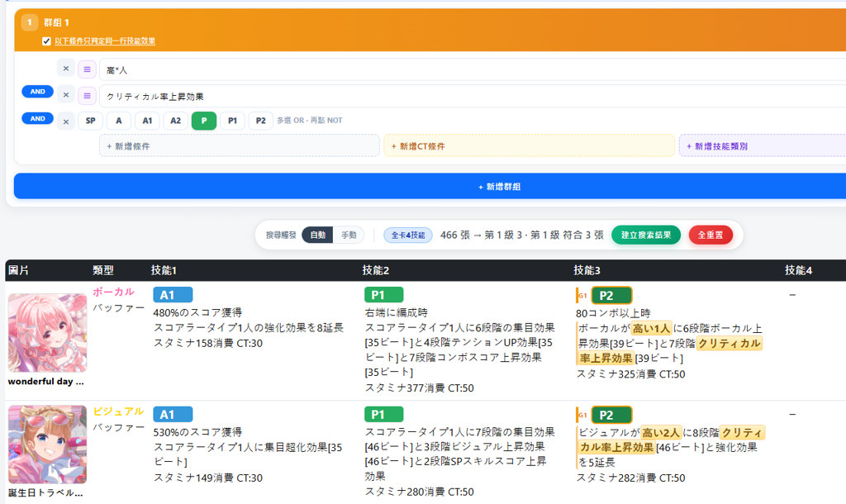This screenshot has height=504, width=846.
Task: Click the red 全重置 button
Action: 711,235
